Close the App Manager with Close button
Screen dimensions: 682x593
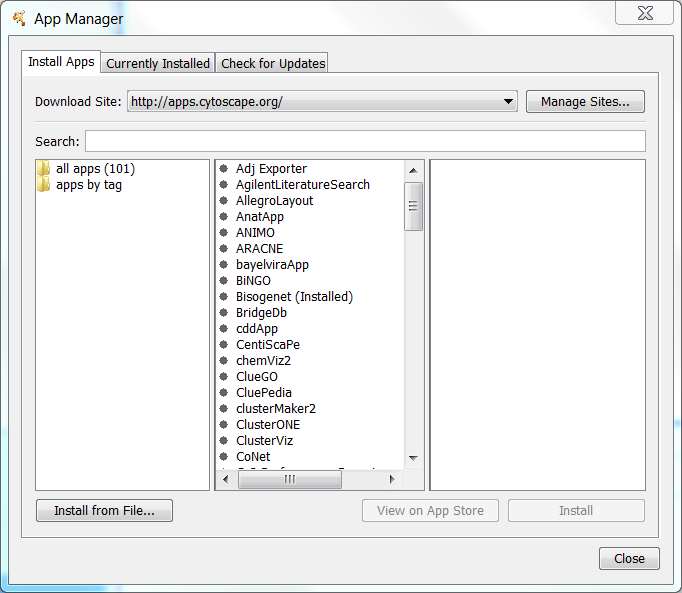[x=629, y=559]
